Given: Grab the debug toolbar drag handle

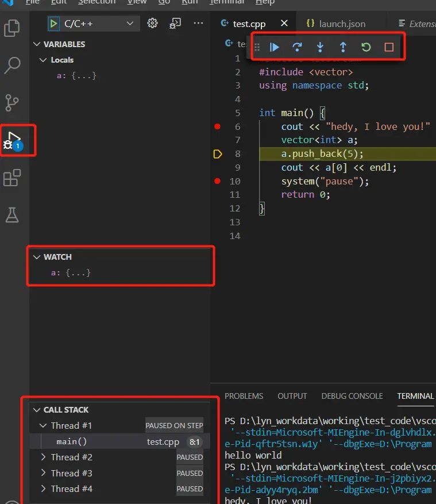Looking at the screenshot, I should [257, 47].
